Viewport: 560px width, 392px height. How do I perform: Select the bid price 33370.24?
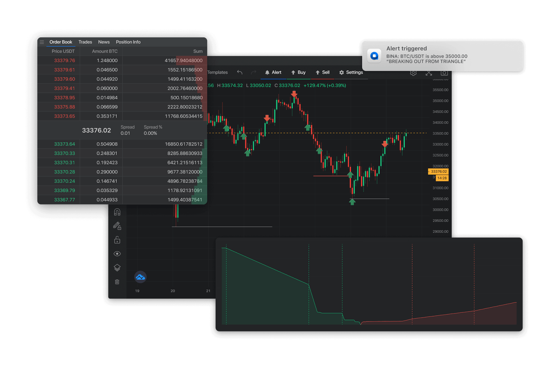(x=64, y=181)
